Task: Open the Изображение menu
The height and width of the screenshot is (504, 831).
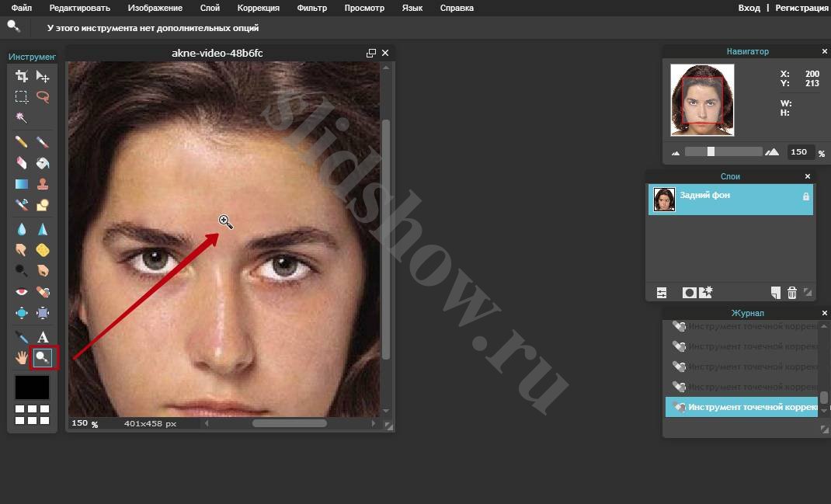Action: click(x=155, y=8)
